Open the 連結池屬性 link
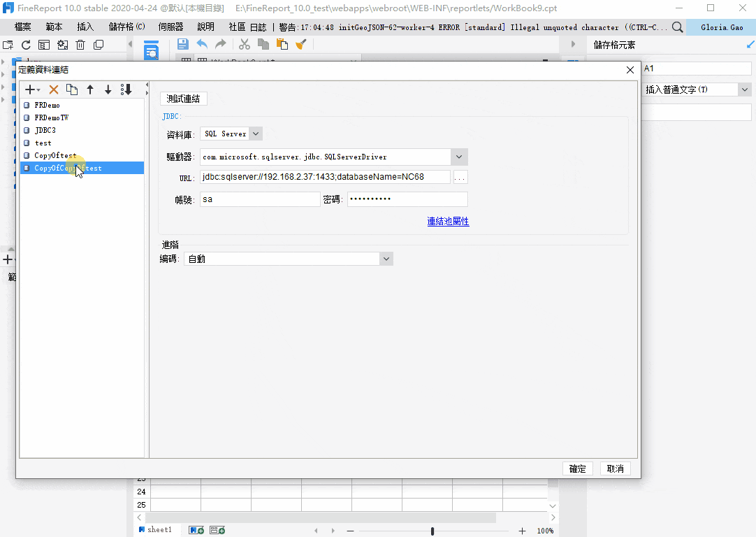This screenshot has height=537, width=756. (x=448, y=220)
